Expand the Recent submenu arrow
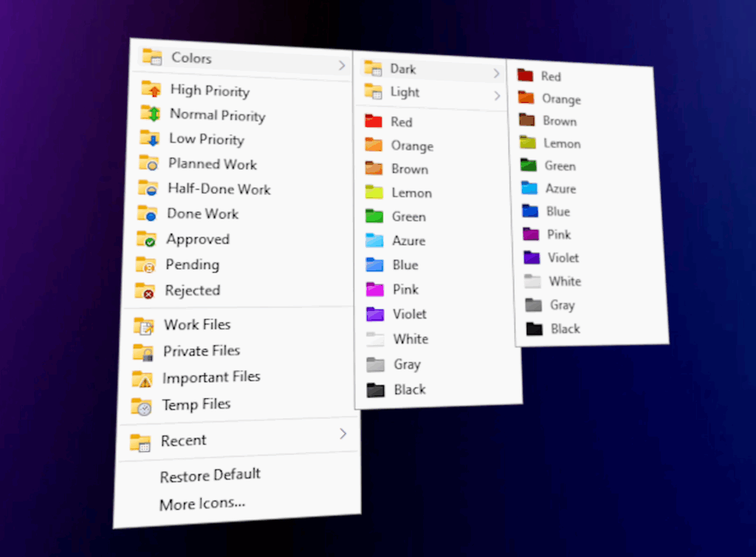This screenshot has width=756, height=557. (x=343, y=434)
